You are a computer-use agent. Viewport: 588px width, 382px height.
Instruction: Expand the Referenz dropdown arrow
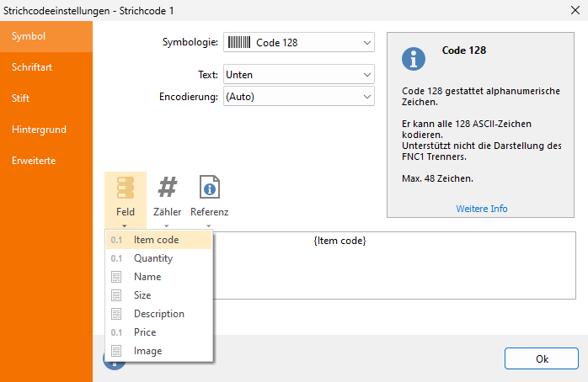click(209, 225)
